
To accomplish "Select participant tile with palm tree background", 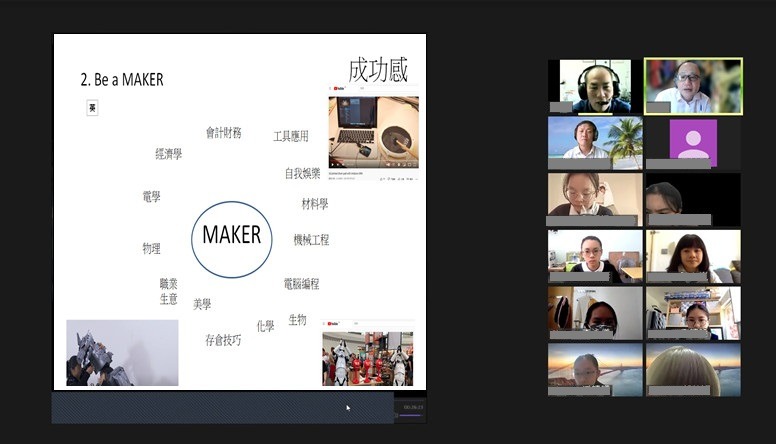I will point(595,143).
